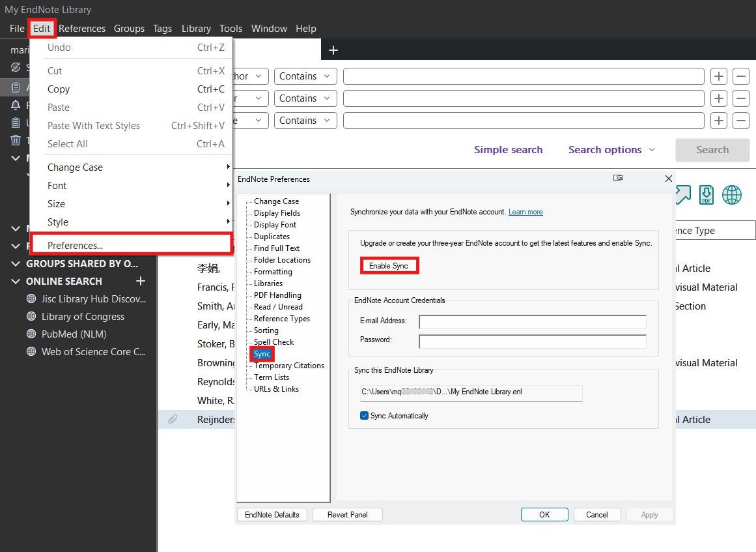Open the Tools menu
The width and height of the screenshot is (756, 552).
(231, 29)
